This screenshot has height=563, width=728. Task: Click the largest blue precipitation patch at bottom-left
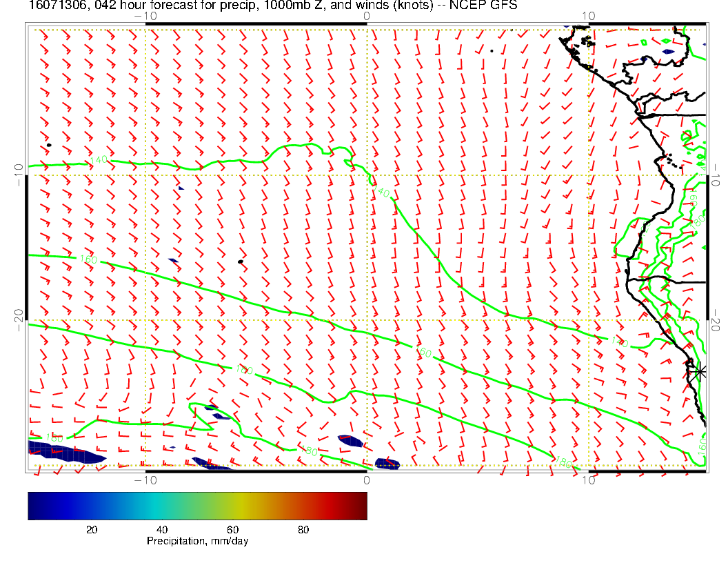63,453
